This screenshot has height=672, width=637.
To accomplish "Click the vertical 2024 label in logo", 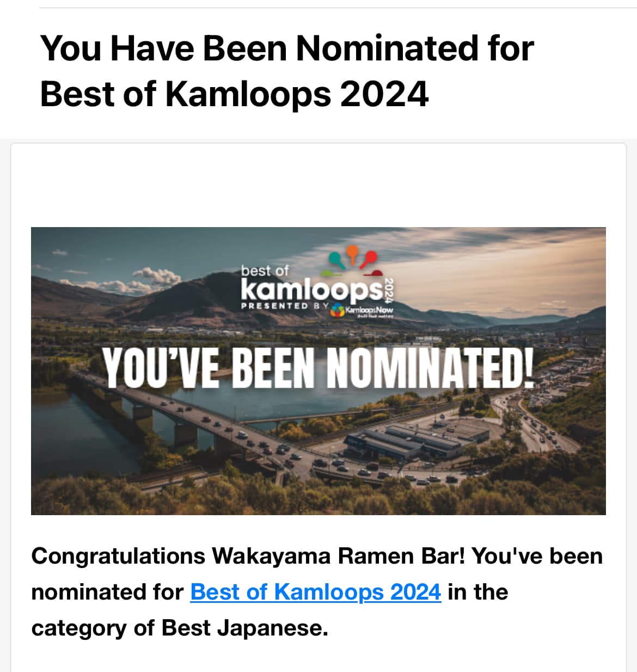I will coord(389,290).
